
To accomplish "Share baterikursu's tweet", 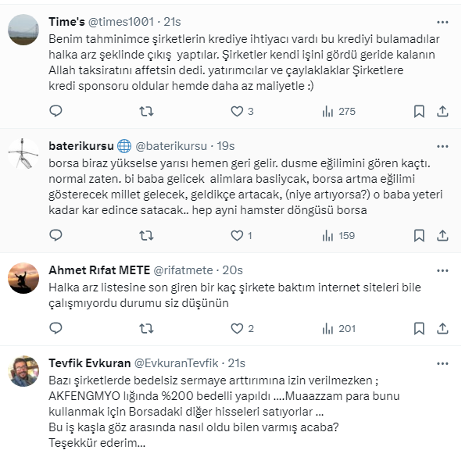I will coord(442,235).
